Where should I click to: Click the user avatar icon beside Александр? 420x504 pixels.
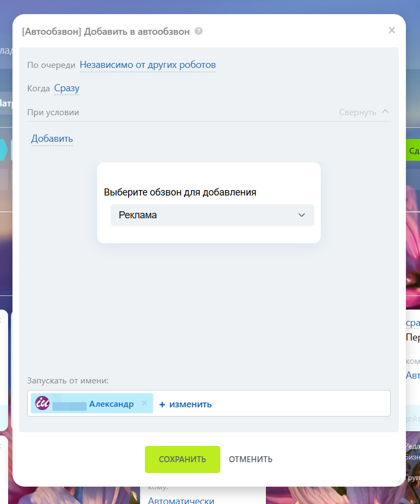pyautogui.click(x=42, y=403)
